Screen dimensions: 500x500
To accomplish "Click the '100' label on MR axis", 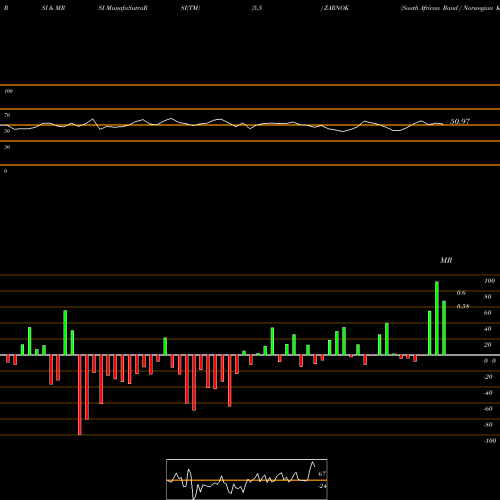I will pos(489,281).
